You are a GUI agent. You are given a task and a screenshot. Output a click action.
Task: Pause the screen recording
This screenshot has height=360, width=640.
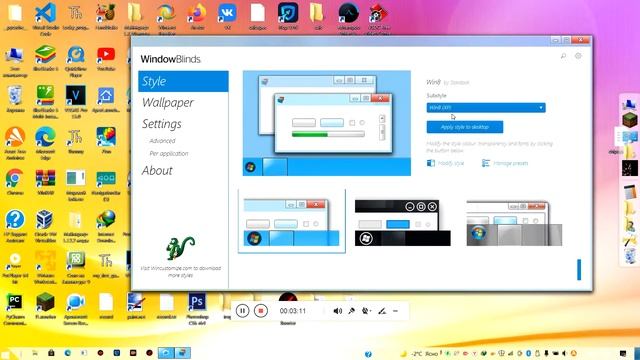(x=242, y=311)
